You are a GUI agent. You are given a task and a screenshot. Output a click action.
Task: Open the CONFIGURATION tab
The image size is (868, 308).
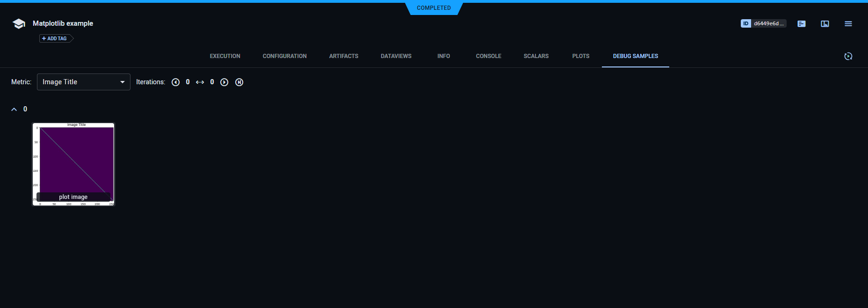coord(284,56)
